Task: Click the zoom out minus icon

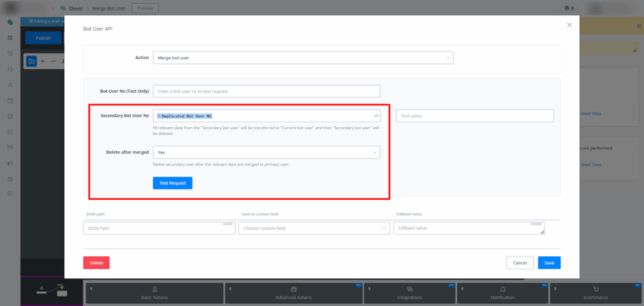Action: coord(53,61)
